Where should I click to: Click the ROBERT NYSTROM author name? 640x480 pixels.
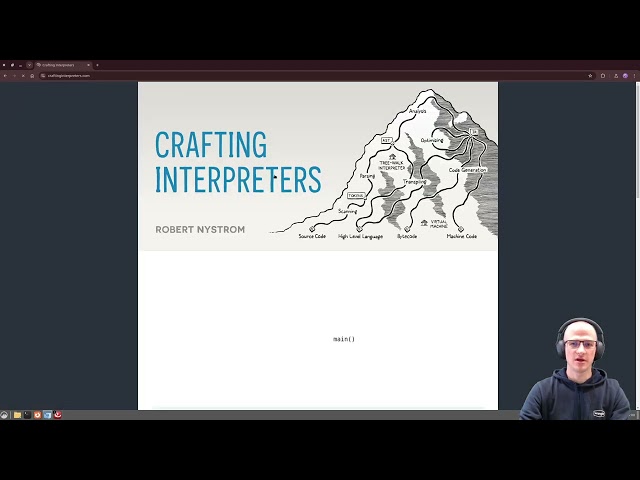(x=200, y=229)
